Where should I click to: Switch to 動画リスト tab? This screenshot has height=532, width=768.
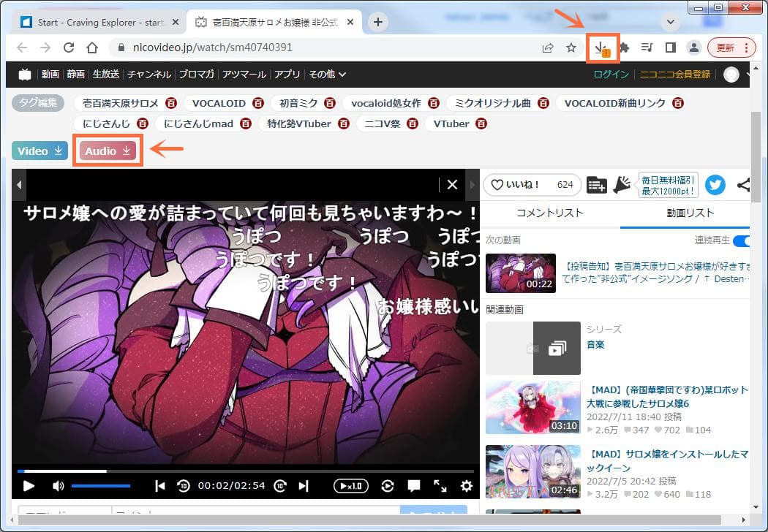[690, 213]
